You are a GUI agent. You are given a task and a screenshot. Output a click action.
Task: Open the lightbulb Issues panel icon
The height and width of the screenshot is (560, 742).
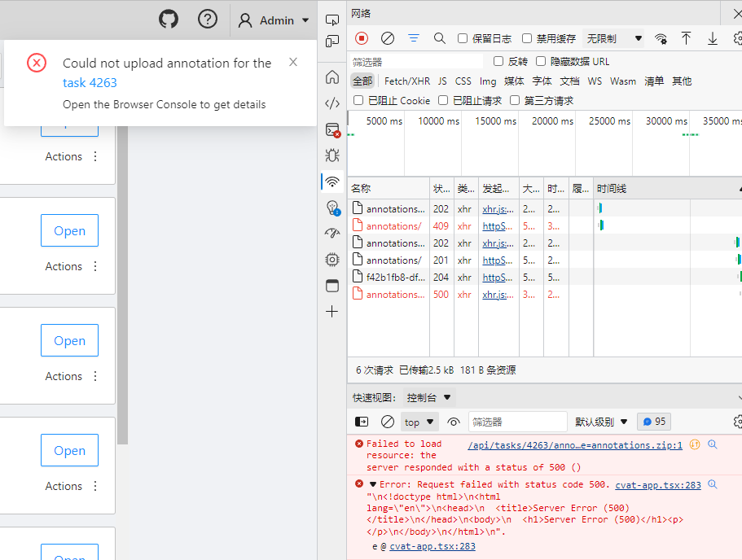(x=332, y=208)
